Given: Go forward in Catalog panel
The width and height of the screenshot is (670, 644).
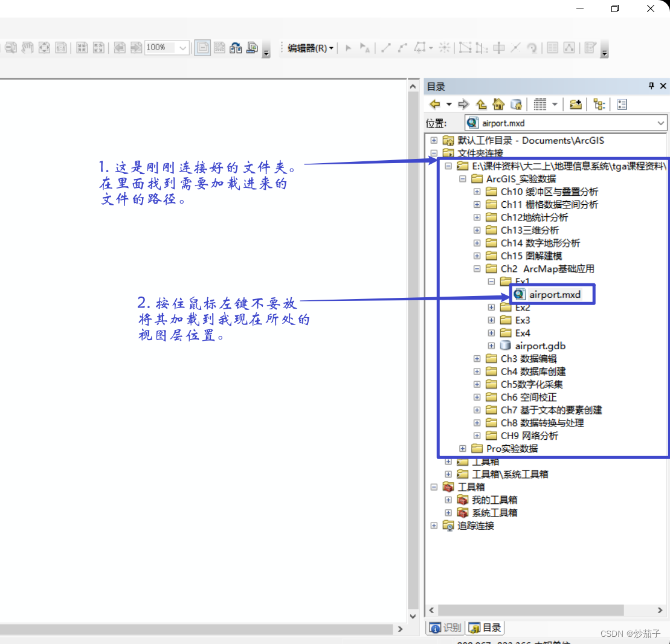Looking at the screenshot, I should [463, 105].
